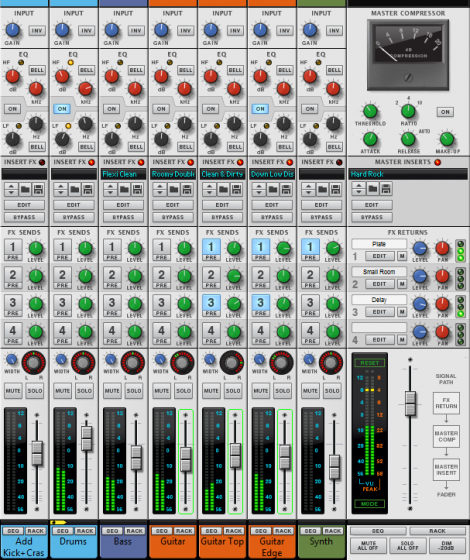Click the Drums channel fader handle
This screenshot has width=470, height=560.
coord(86,439)
